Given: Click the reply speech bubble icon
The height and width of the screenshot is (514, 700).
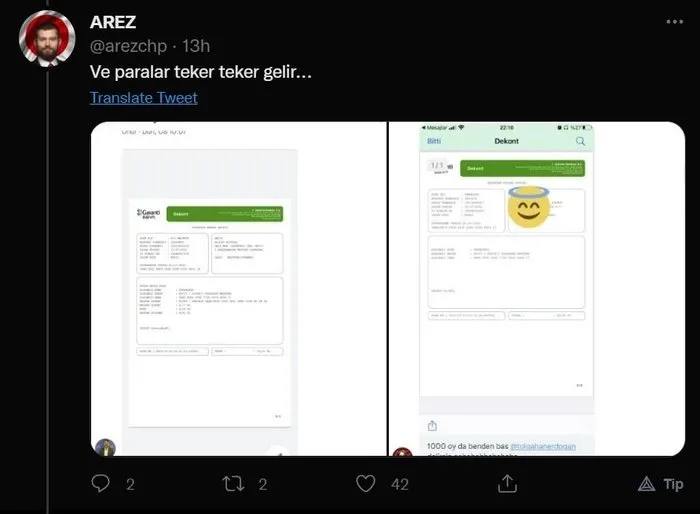Looking at the screenshot, I should click(100, 483).
